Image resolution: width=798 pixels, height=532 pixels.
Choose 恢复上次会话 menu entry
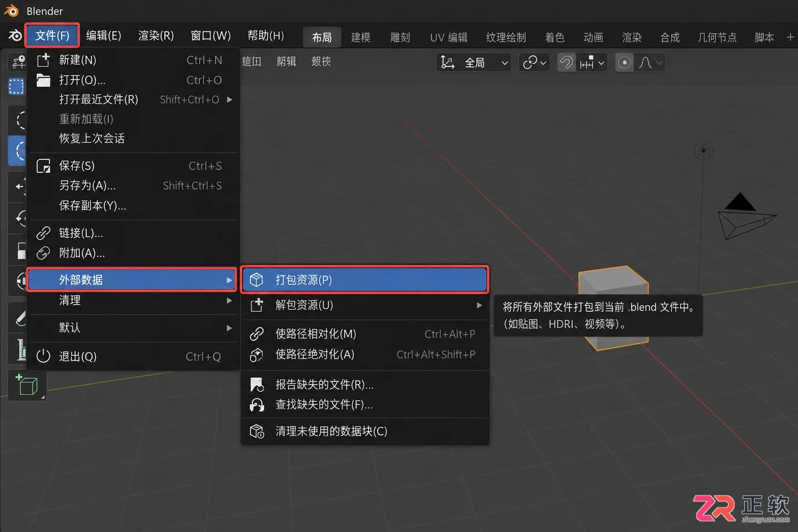(133, 139)
